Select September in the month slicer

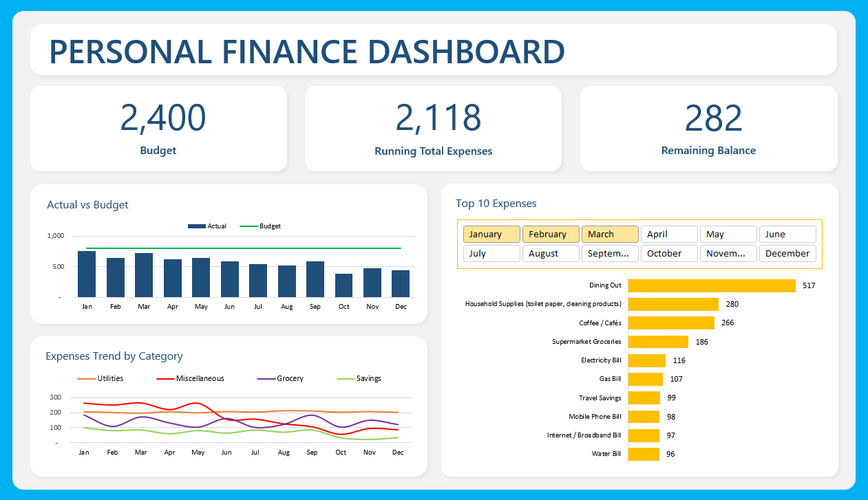coord(609,253)
